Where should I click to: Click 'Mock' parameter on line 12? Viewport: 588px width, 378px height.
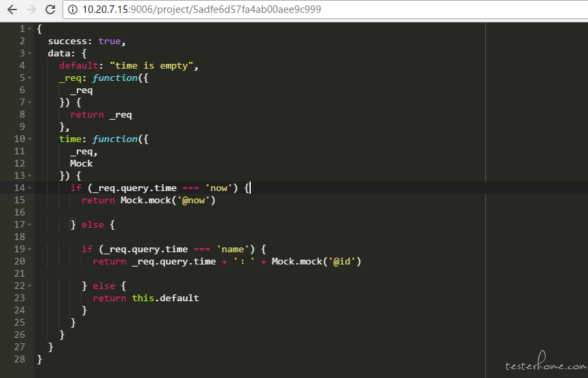tap(82, 163)
